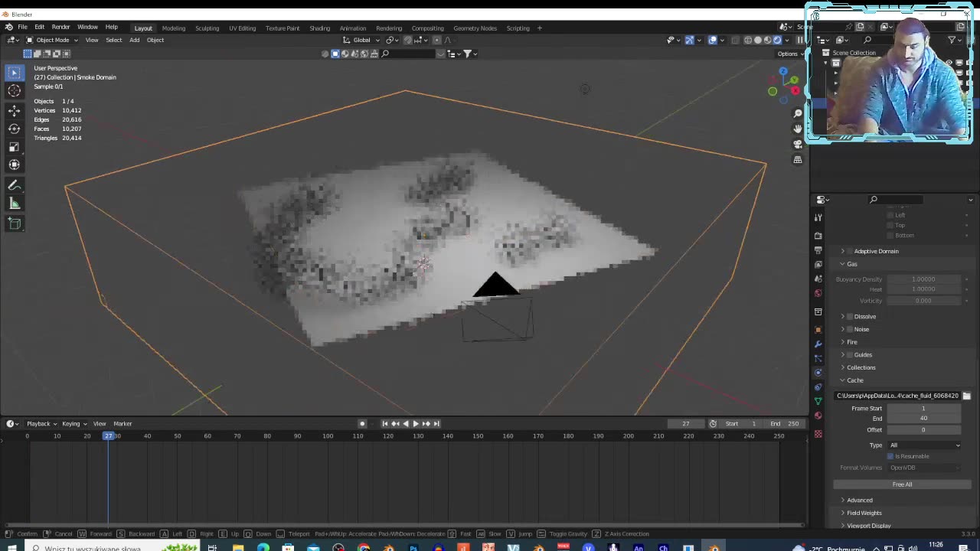Open the Physics properties tab
The height and width of the screenshot is (551, 980).
[x=818, y=373]
